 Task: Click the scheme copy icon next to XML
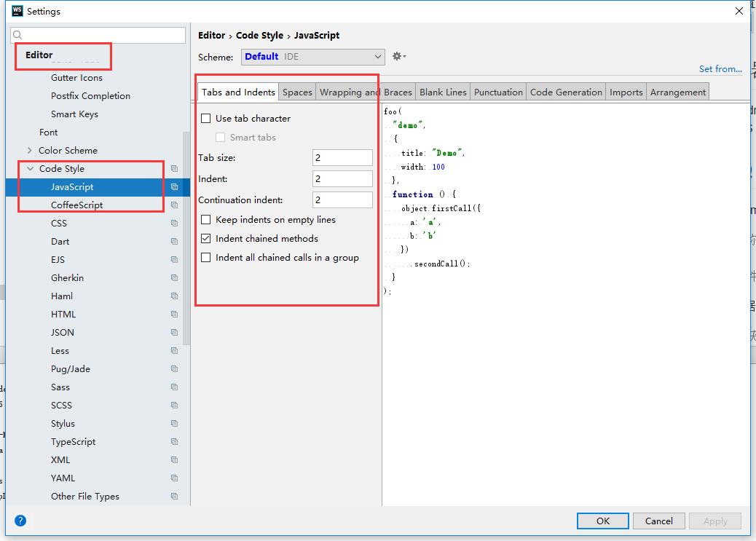175,460
